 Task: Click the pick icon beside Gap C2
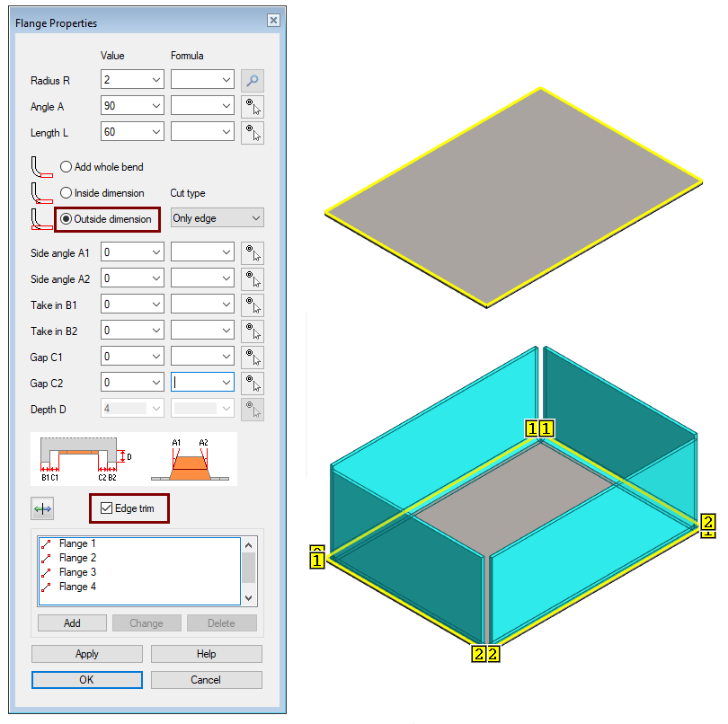click(253, 384)
